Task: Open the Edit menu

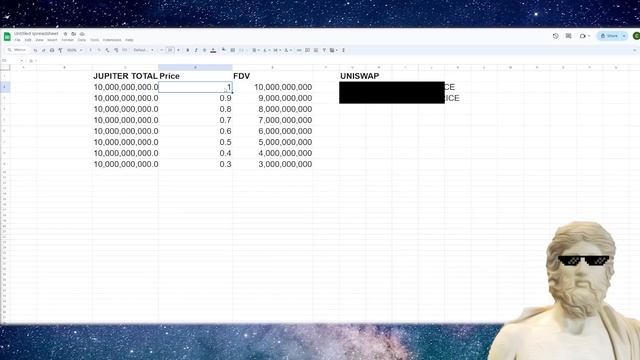Action: (28, 40)
